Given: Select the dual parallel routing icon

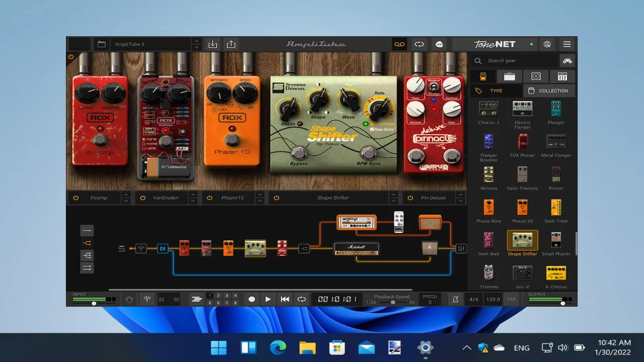Looking at the screenshot, I should (87, 267).
